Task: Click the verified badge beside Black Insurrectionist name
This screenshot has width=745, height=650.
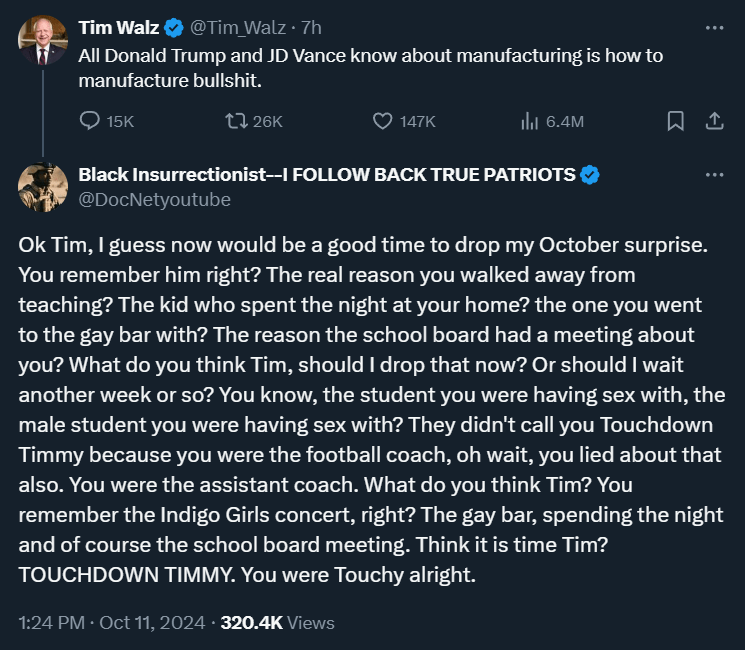Action: 590,175
